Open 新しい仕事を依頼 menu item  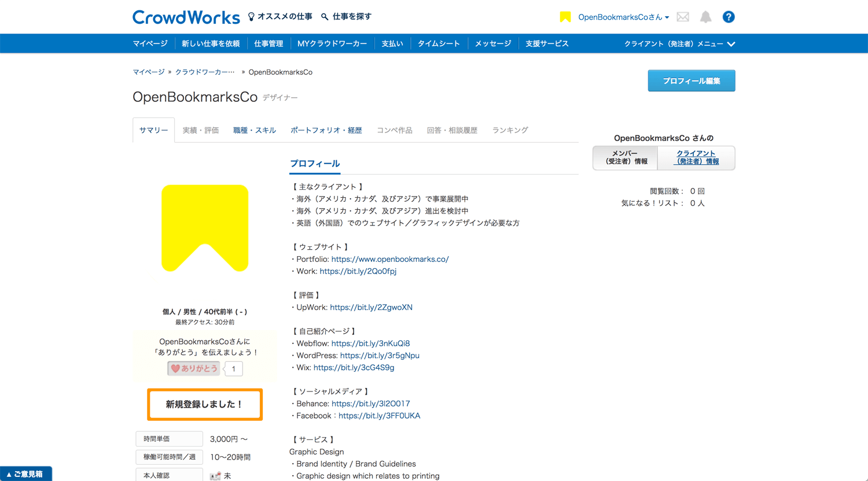pos(211,44)
